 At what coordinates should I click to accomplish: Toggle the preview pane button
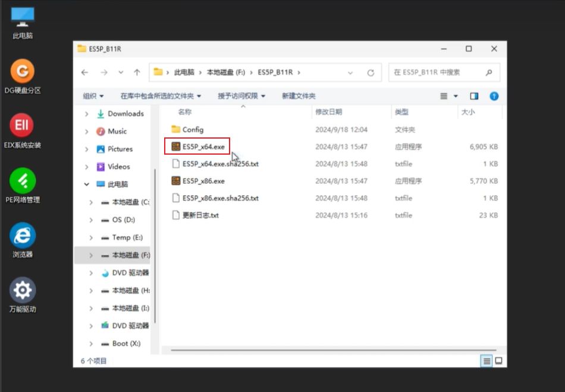point(474,96)
